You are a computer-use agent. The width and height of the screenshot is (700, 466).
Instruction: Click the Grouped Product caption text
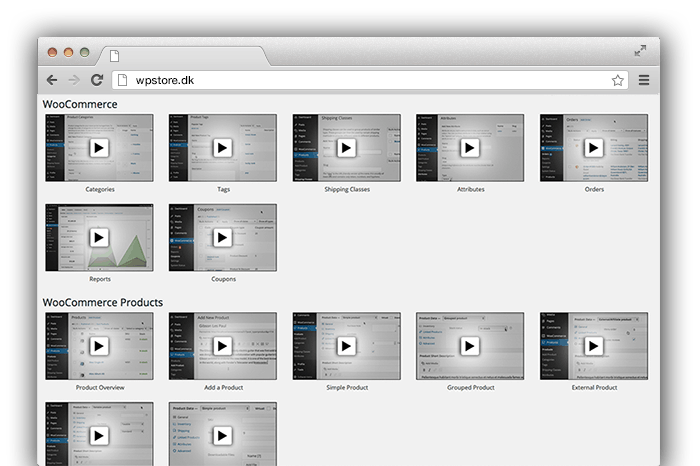pos(471,387)
